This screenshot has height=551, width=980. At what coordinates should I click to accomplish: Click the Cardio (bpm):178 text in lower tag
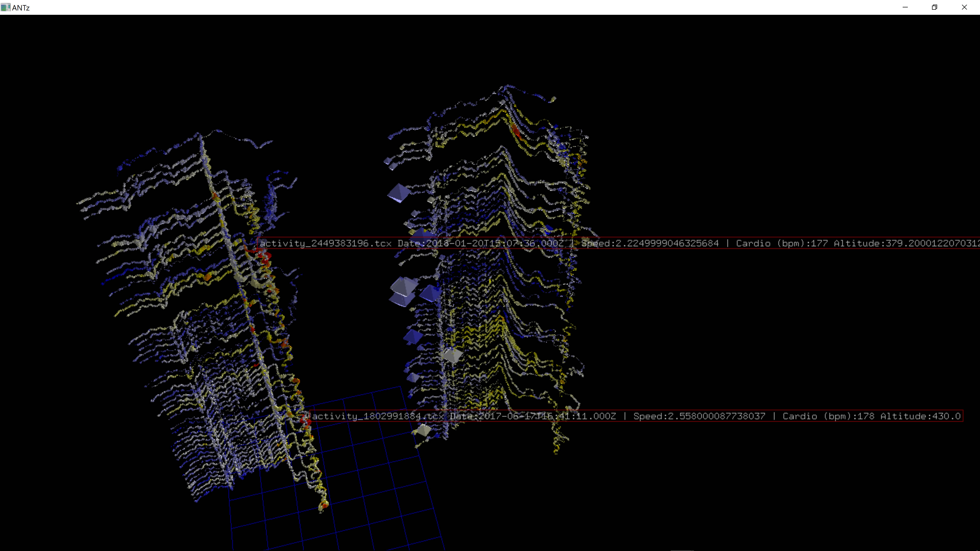pyautogui.click(x=828, y=416)
